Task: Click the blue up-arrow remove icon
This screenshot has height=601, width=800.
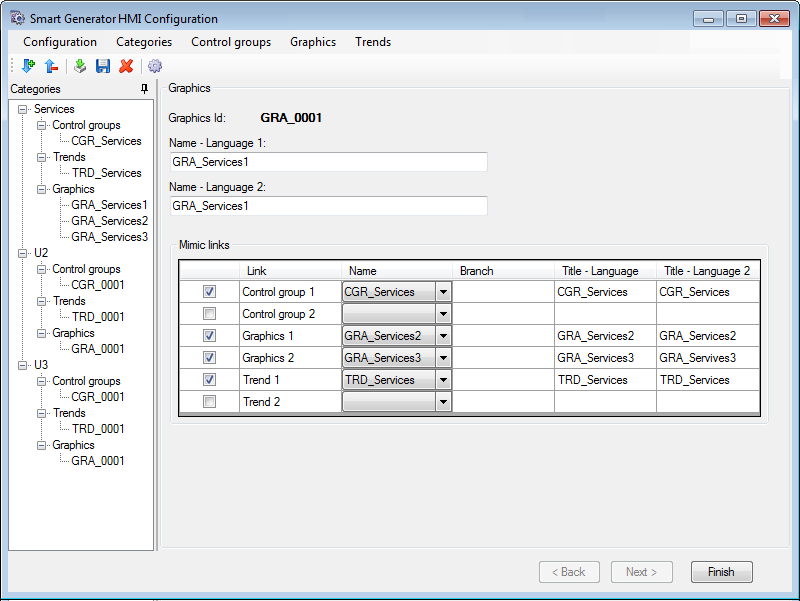Action: 50,66
